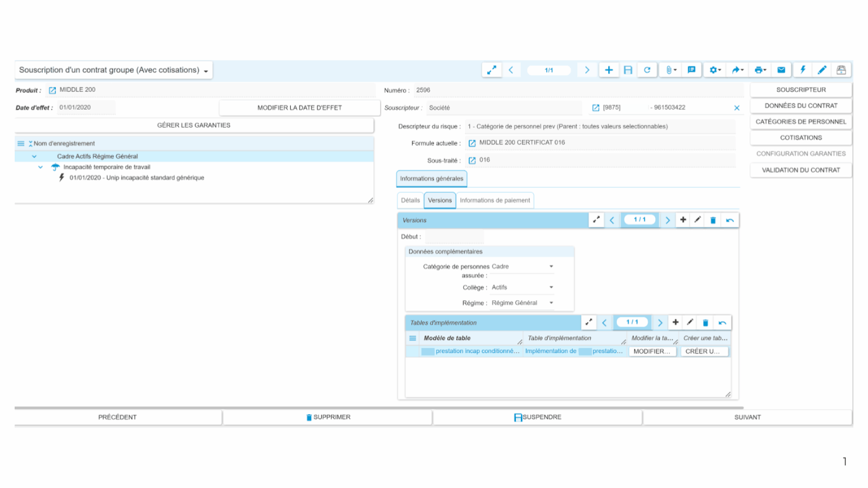This screenshot has width=868, height=488.
Task: Click the GÉRER LES GARANTIES button
Action: click(x=193, y=125)
